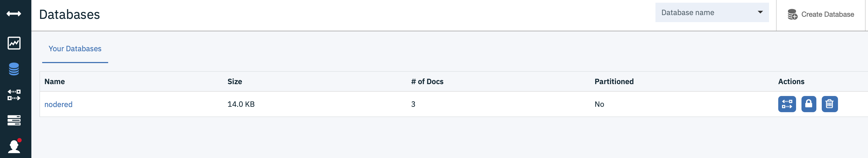Replicate the nodered database

(x=787, y=104)
